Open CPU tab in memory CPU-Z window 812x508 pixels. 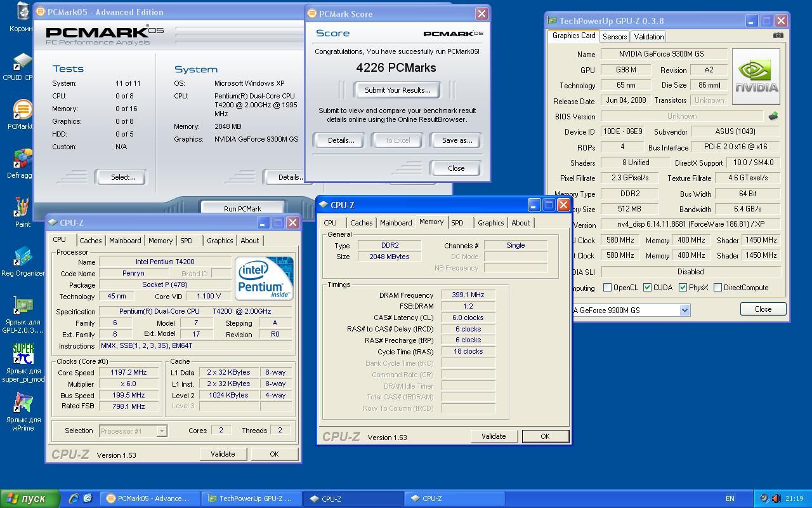point(330,223)
